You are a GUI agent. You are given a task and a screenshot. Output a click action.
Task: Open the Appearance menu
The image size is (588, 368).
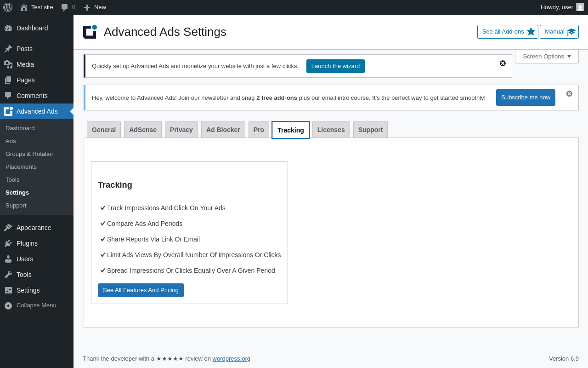pos(34,228)
